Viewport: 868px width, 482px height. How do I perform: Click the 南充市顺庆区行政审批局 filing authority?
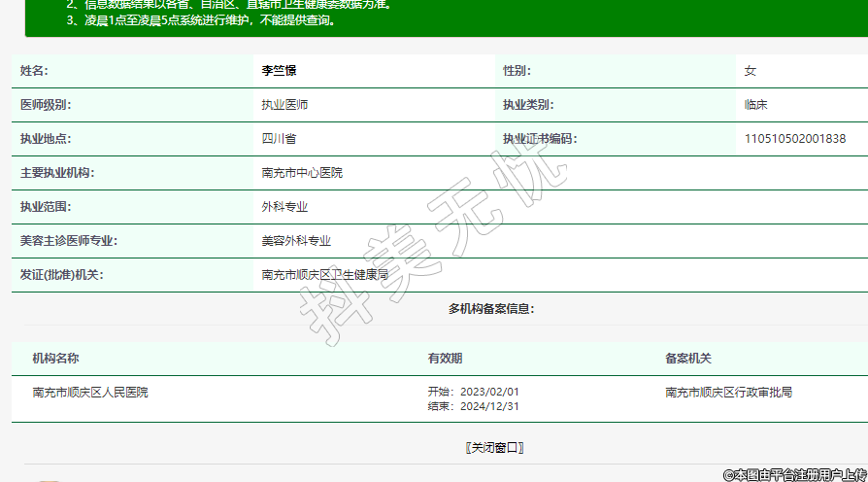coord(728,393)
